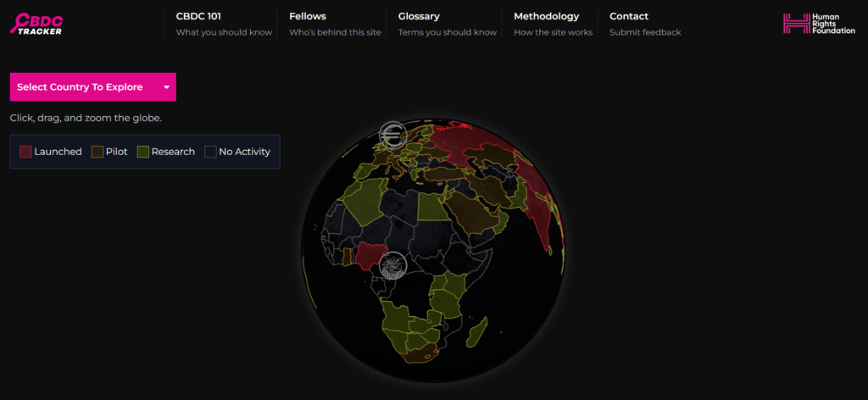Click the Launched red legend swatch

(26, 152)
